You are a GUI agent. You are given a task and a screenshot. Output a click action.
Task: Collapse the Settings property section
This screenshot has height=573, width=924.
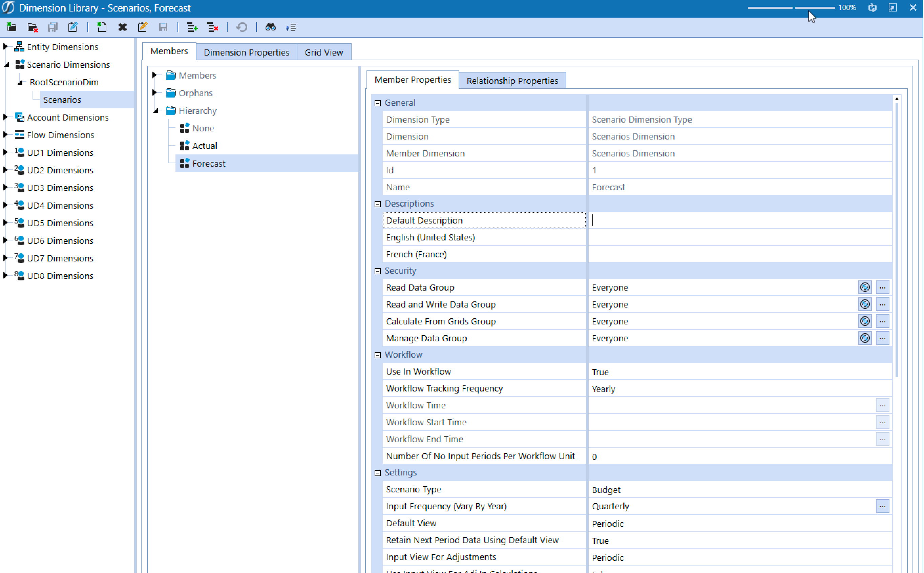377,473
